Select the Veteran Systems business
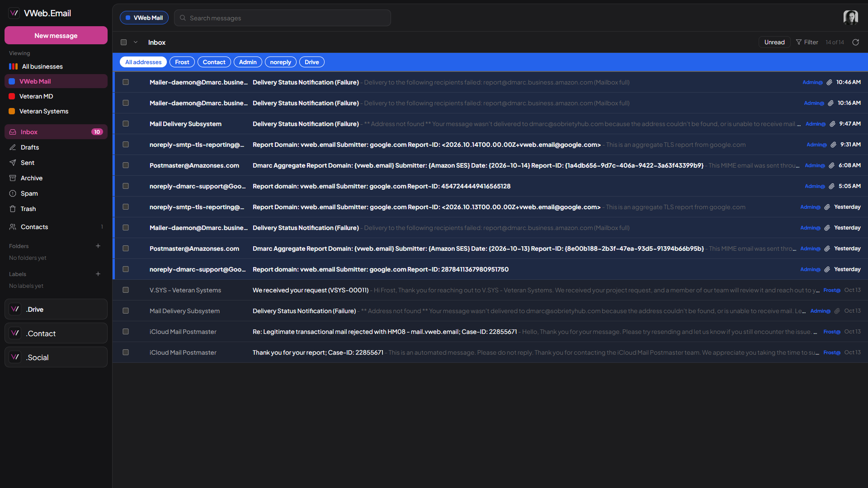The width and height of the screenshot is (868, 488). pyautogui.click(x=56, y=111)
